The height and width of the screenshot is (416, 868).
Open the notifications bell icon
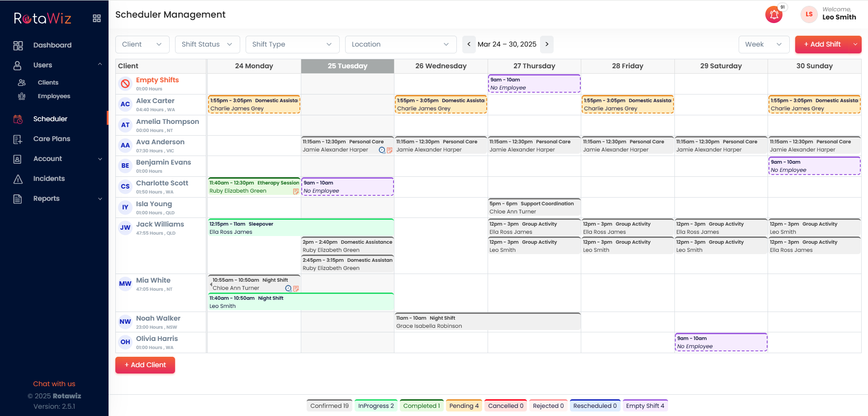pos(773,15)
